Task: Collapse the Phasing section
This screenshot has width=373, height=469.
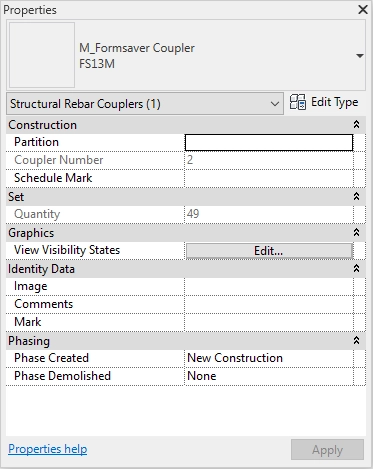Action: click(x=356, y=341)
